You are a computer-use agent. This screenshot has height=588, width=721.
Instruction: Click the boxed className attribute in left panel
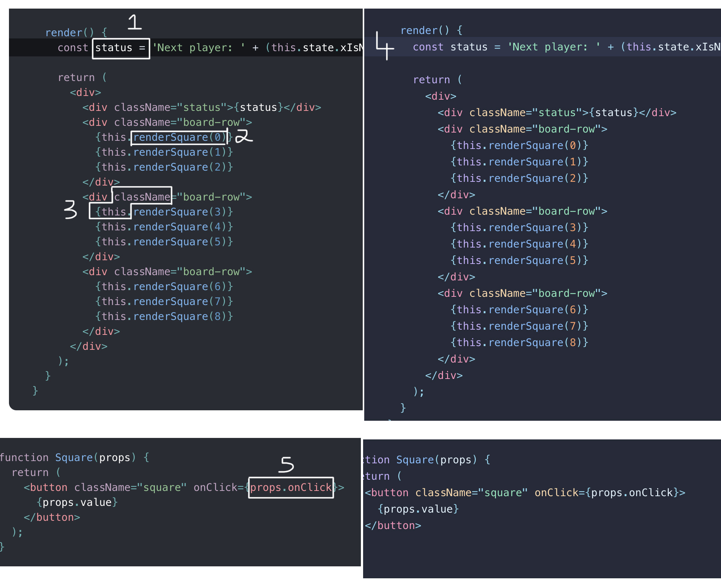[x=142, y=197]
